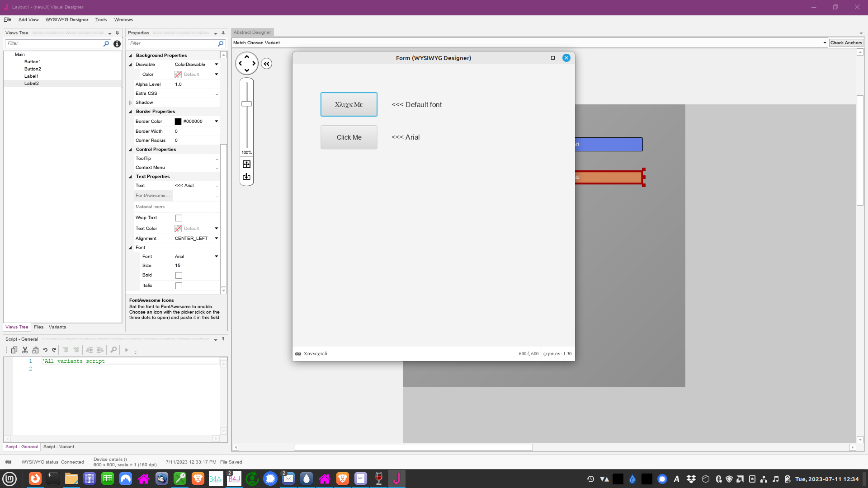The image size is (868, 488).
Task: Collapse the pan controls with the chevron icon
Action: click(267, 64)
